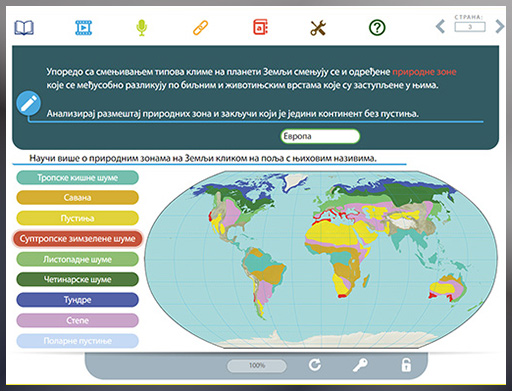Click the page number field under СТРАНА
The image size is (512, 391).
470,27
